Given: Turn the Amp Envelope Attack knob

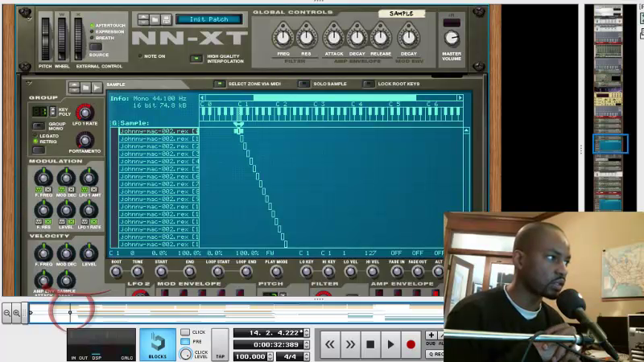Looking at the screenshot, I should (334, 37).
